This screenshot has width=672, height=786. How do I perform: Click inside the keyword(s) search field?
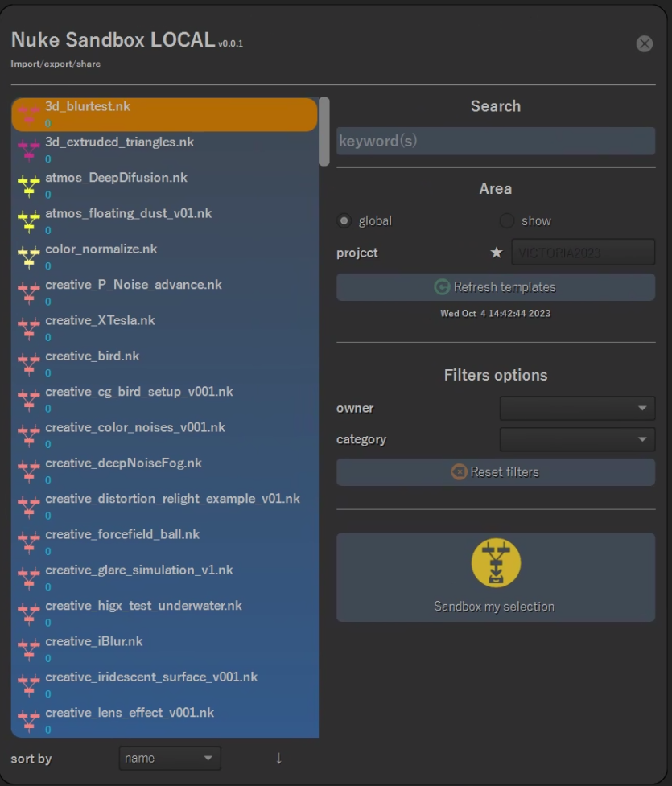pos(495,141)
